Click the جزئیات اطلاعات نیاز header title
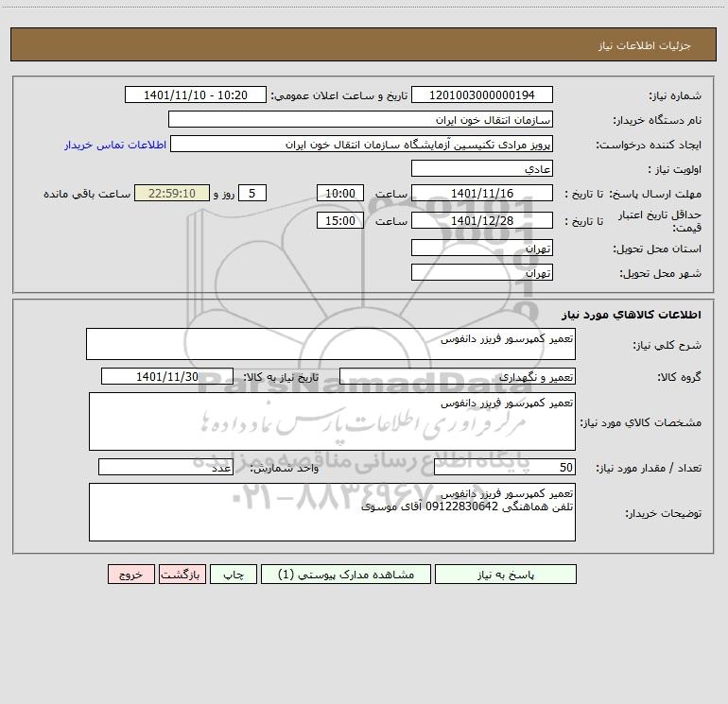The width and height of the screenshot is (728, 704). (x=645, y=45)
